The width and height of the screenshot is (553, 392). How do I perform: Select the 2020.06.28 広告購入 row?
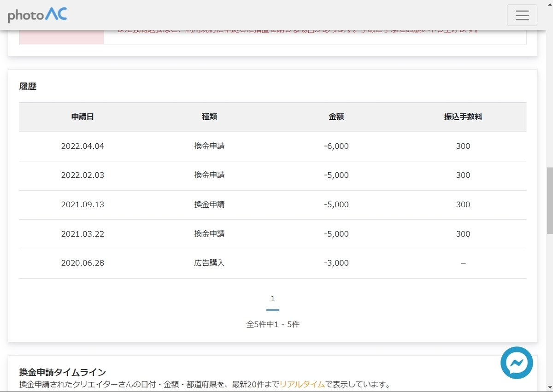point(273,263)
